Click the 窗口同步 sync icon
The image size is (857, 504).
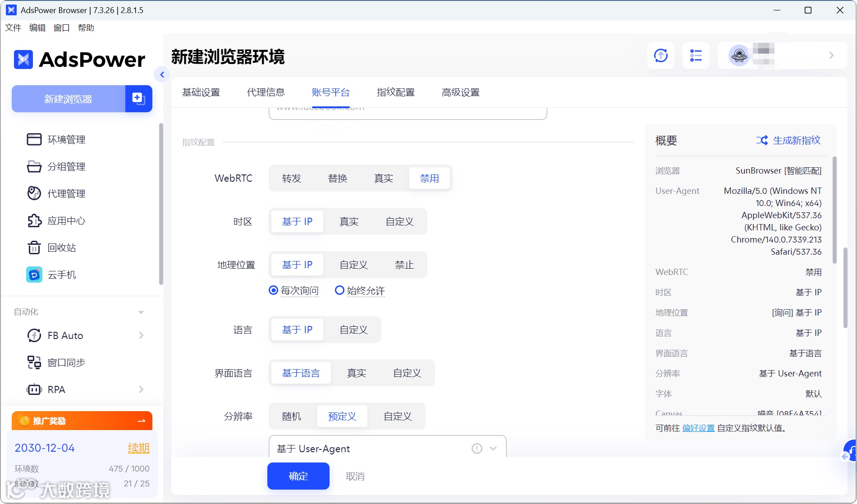[34, 362]
